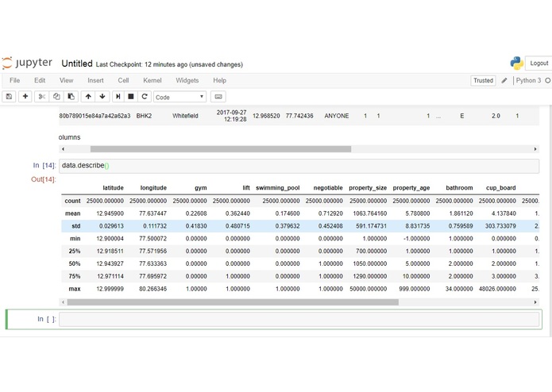The width and height of the screenshot is (552, 392).
Task: Interrupt the kernel with stop icon
Action: tap(131, 96)
